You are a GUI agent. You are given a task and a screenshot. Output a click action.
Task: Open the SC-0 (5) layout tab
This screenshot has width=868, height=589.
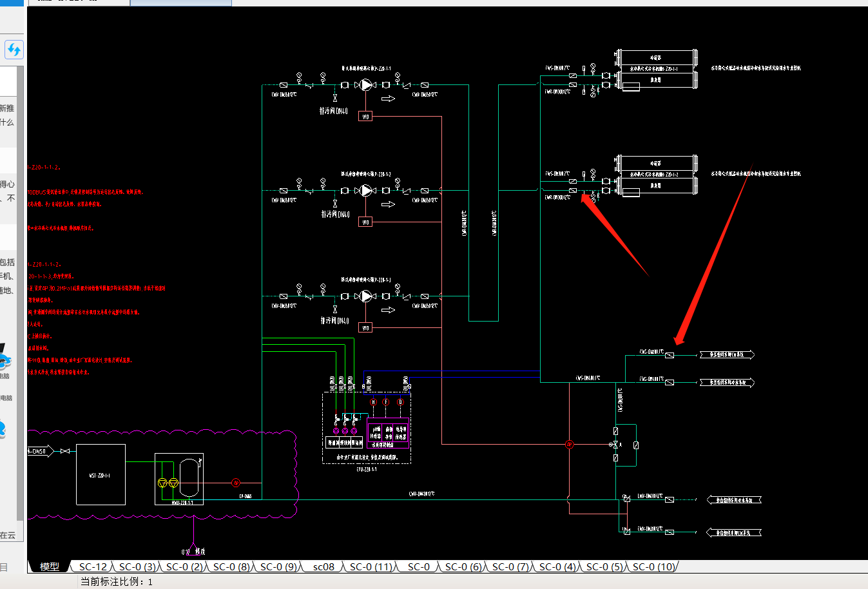[x=604, y=567]
